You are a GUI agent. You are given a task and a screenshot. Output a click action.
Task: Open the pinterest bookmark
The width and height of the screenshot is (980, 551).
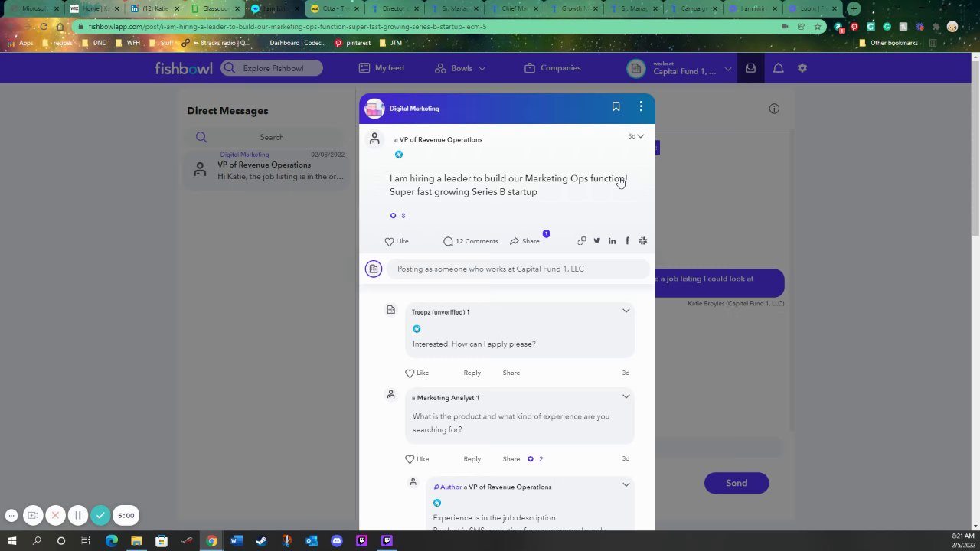352,43
